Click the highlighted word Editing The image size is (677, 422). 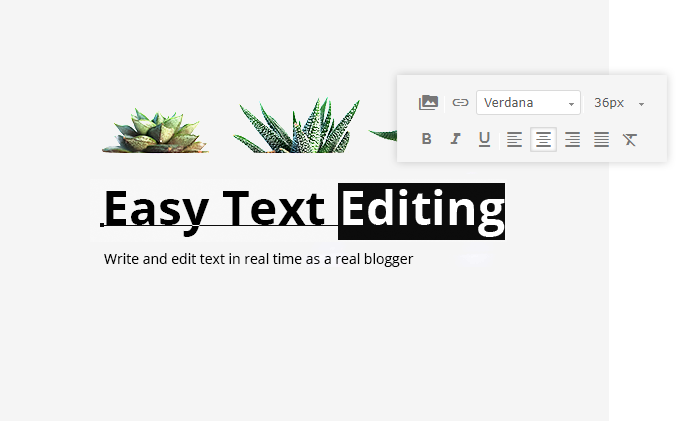[x=421, y=211]
